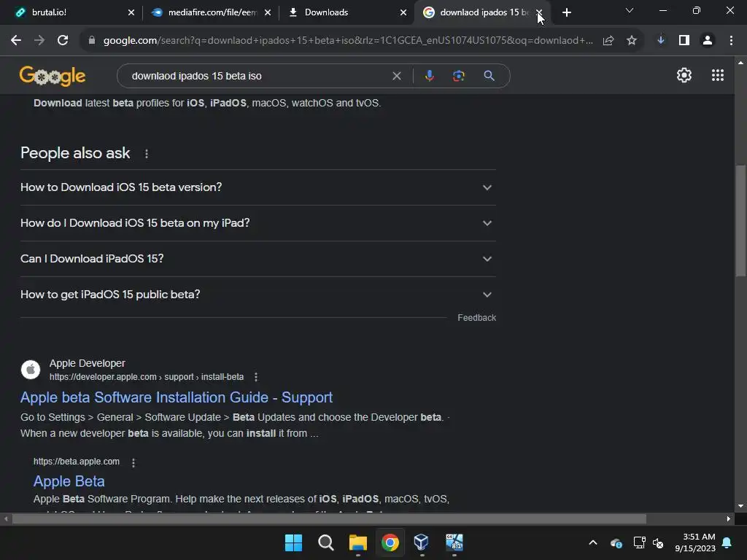Open options for Apple Developer result
The image size is (747, 560).
pos(256,377)
